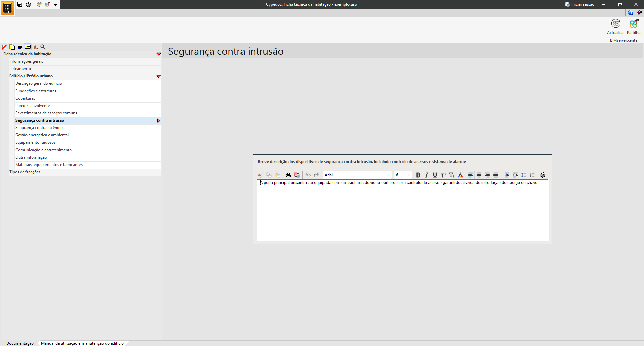The image size is (644, 346).
Task: Click the redo arrow in the editor toolbar
Action: 316,175
